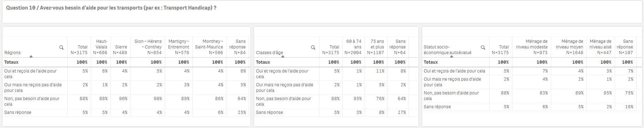
Task: Click 'Non, pas besoin d'aide' row in age table
Action: click(x=331, y=101)
